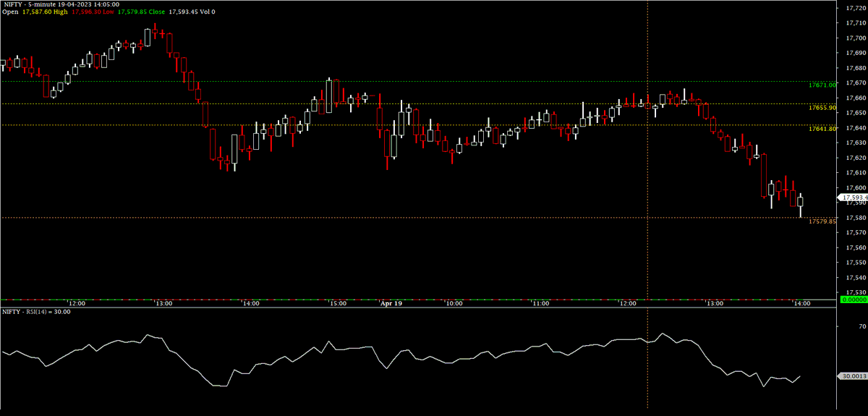Click the 10:00 time axis label
Viewport: 868px width, 416px height.
[454, 304]
